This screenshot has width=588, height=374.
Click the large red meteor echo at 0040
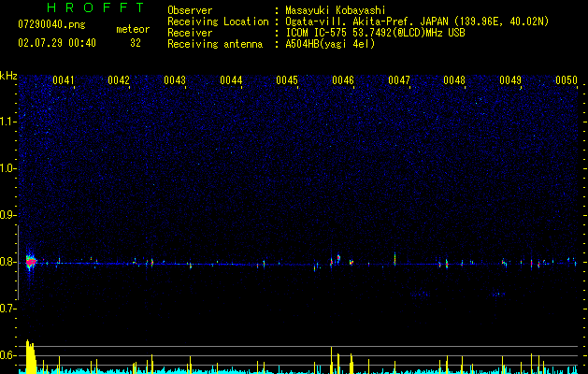point(31,262)
